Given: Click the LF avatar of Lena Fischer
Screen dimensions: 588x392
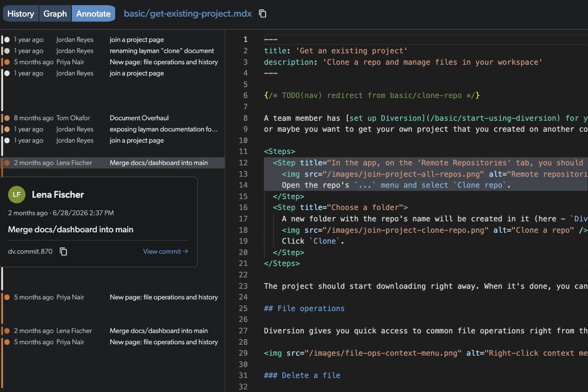Looking at the screenshot, I should tap(17, 195).
